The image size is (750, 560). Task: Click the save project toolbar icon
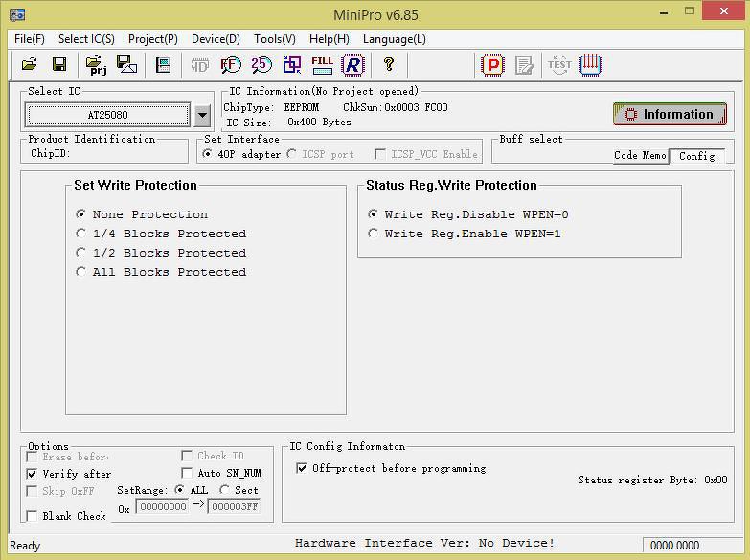click(126, 64)
